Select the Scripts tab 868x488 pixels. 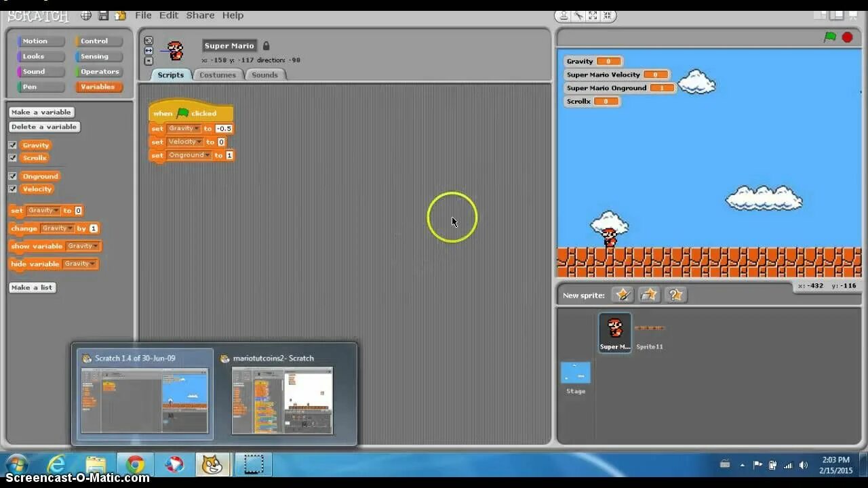(170, 75)
